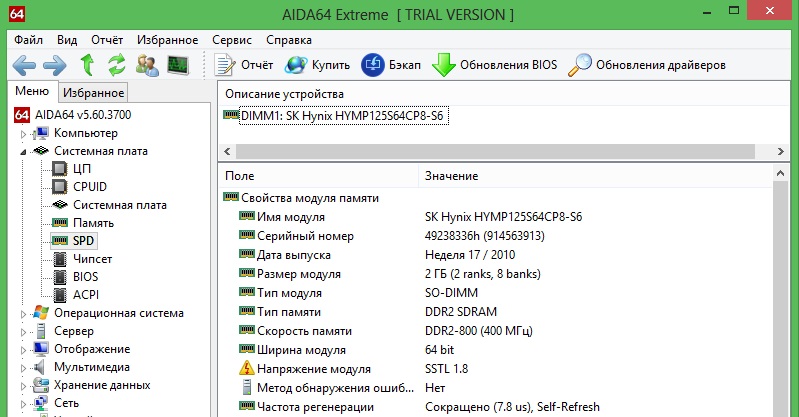Open the Вид menu
This screenshot has width=799, height=417.
pyautogui.click(x=67, y=40)
